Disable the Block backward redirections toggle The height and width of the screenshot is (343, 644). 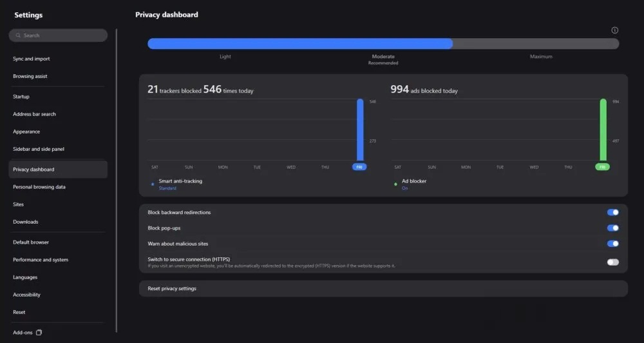point(612,212)
